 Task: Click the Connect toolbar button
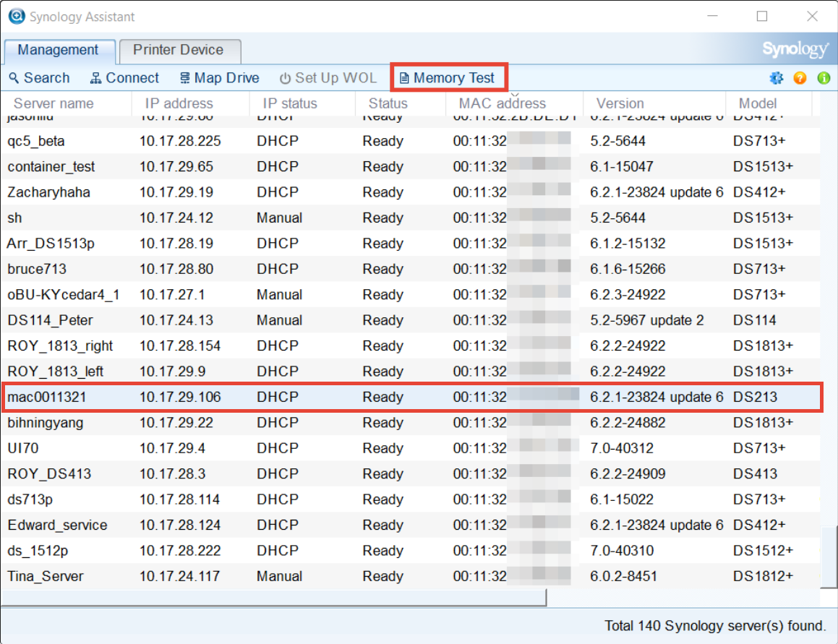click(x=124, y=78)
